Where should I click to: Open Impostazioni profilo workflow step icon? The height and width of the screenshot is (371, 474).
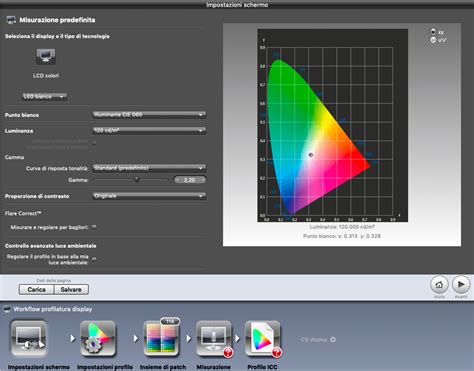point(98,339)
